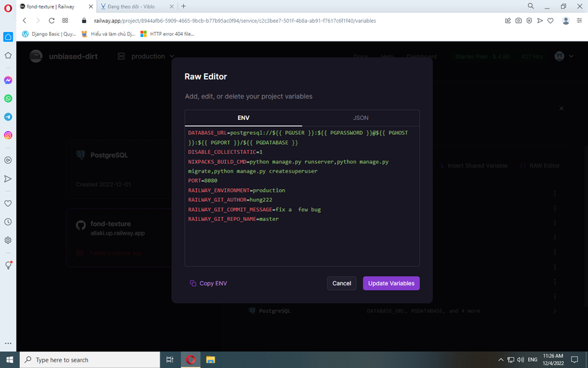Open the account avatar dropdown in Railway
Viewport: 588px width, 368px height.
point(564,56)
